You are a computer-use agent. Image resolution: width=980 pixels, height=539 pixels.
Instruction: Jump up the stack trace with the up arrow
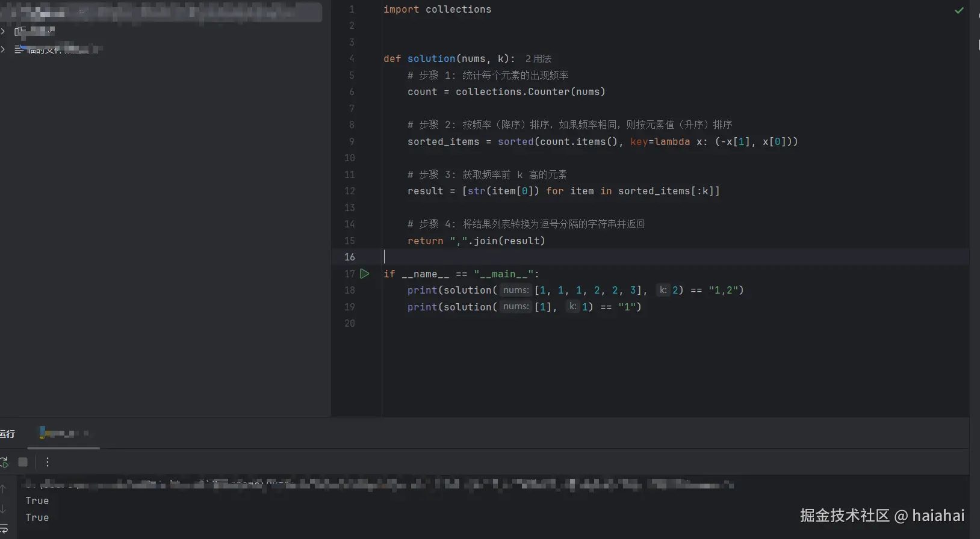click(x=4, y=488)
